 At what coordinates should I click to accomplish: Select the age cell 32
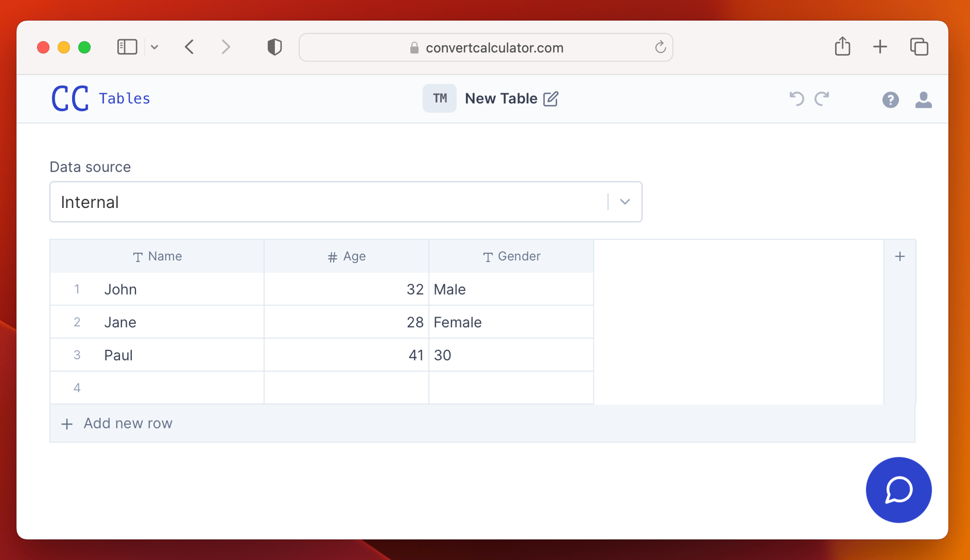[347, 289]
